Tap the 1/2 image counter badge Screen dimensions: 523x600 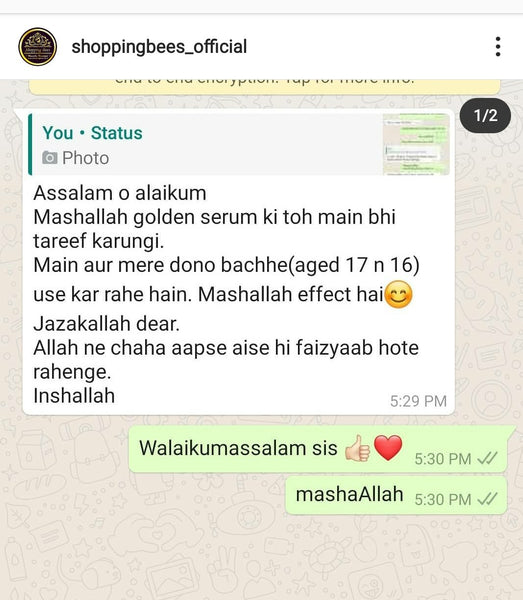pos(485,116)
